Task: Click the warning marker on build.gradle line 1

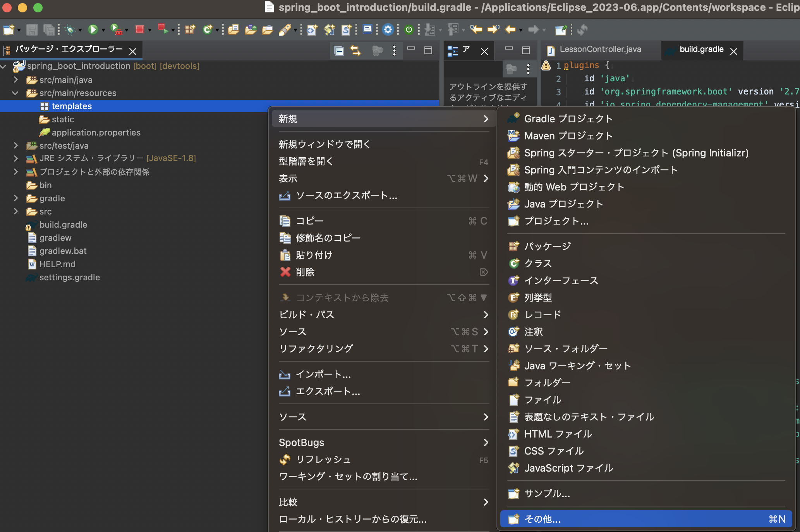Action: pos(546,66)
